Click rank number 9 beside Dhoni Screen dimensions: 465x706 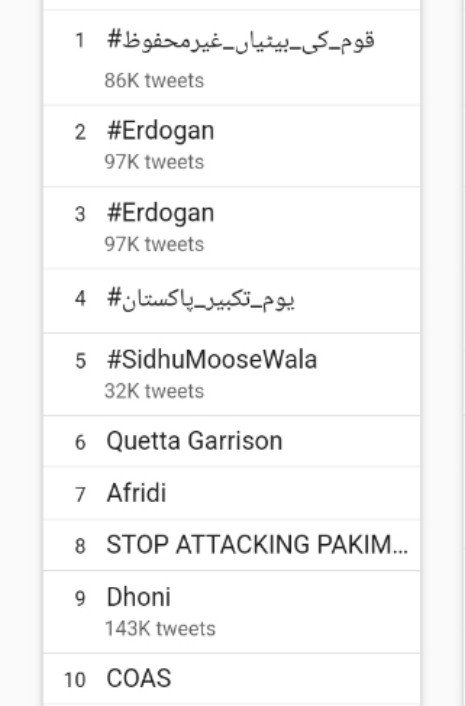80,599
